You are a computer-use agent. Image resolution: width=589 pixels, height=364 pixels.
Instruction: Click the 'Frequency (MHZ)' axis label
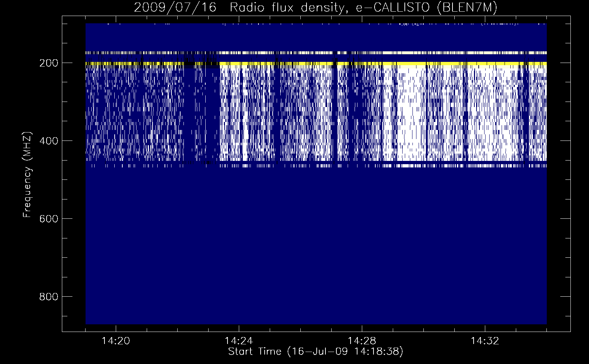pyautogui.click(x=27, y=174)
